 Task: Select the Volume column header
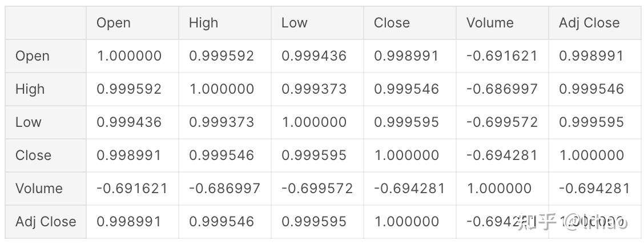pyautogui.click(x=490, y=23)
